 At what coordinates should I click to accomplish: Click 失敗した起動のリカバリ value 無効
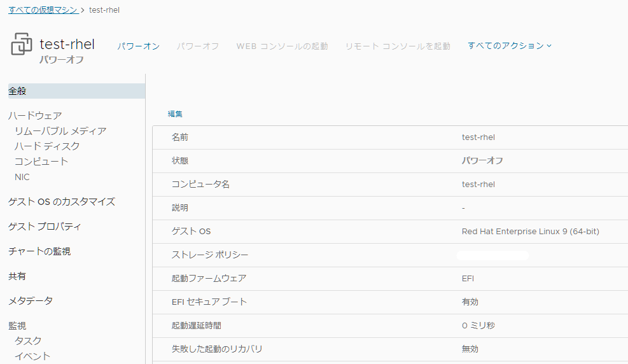(x=470, y=349)
